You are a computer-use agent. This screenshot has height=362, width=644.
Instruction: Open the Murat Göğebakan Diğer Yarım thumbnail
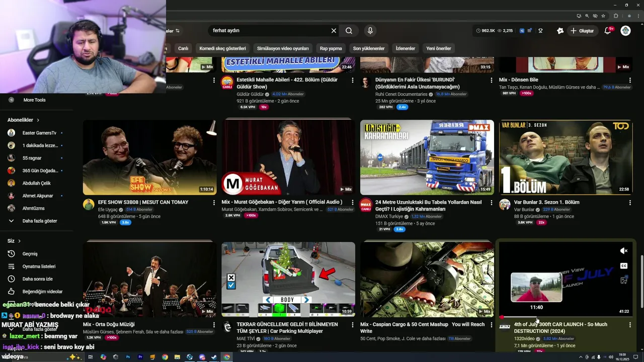coord(288,157)
